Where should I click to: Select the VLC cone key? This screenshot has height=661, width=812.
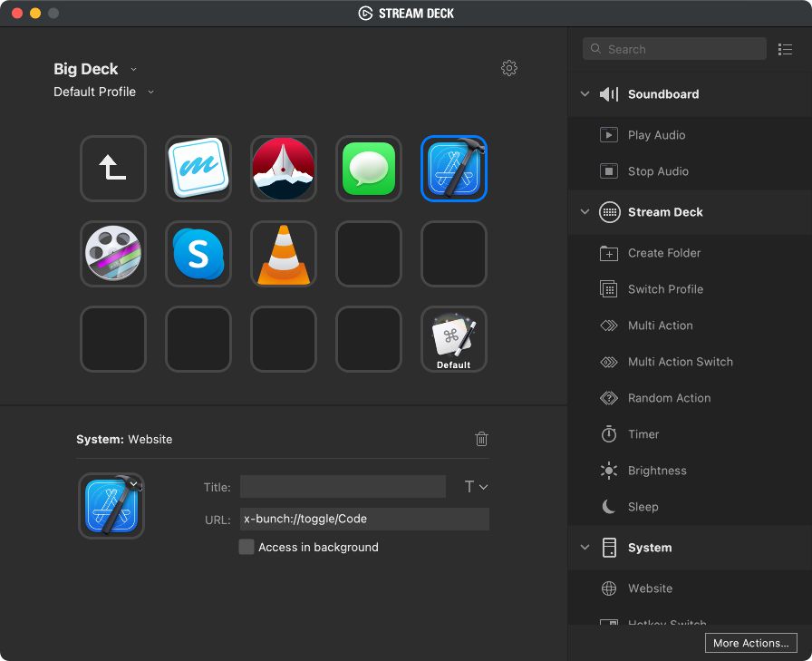coord(284,254)
